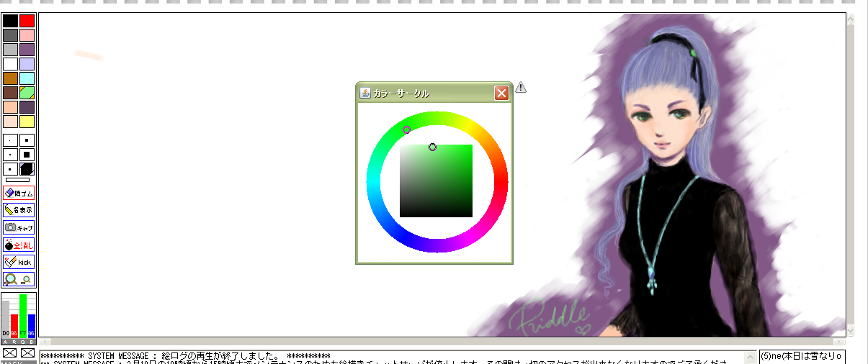Click the kick button

(x=19, y=262)
